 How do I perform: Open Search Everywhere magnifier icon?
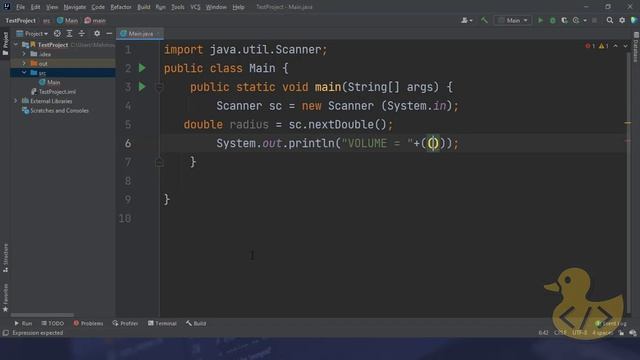[x=610, y=20]
